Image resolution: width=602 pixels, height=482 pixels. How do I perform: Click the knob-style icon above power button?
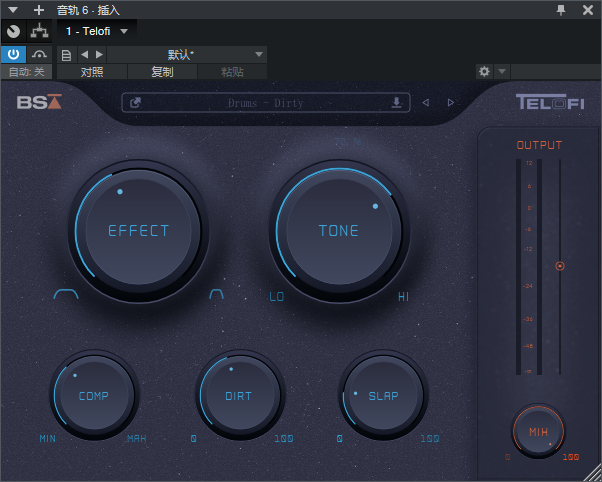click(x=13, y=31)
